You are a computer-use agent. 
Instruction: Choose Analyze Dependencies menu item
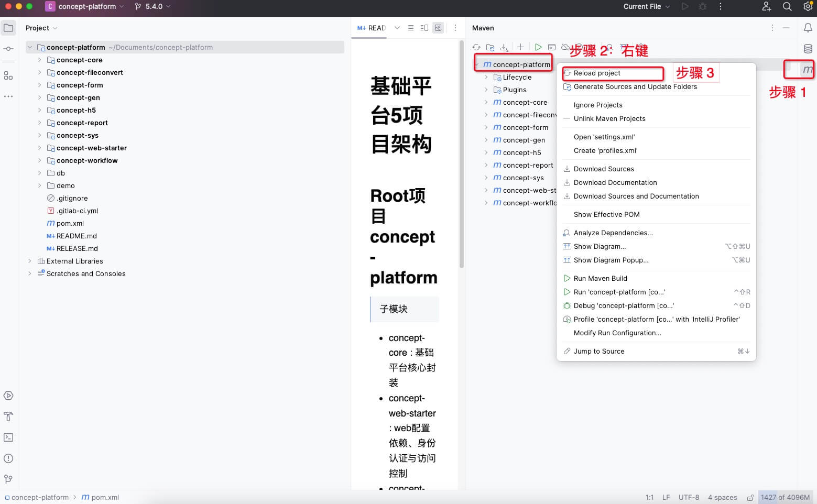pos(656,233)
